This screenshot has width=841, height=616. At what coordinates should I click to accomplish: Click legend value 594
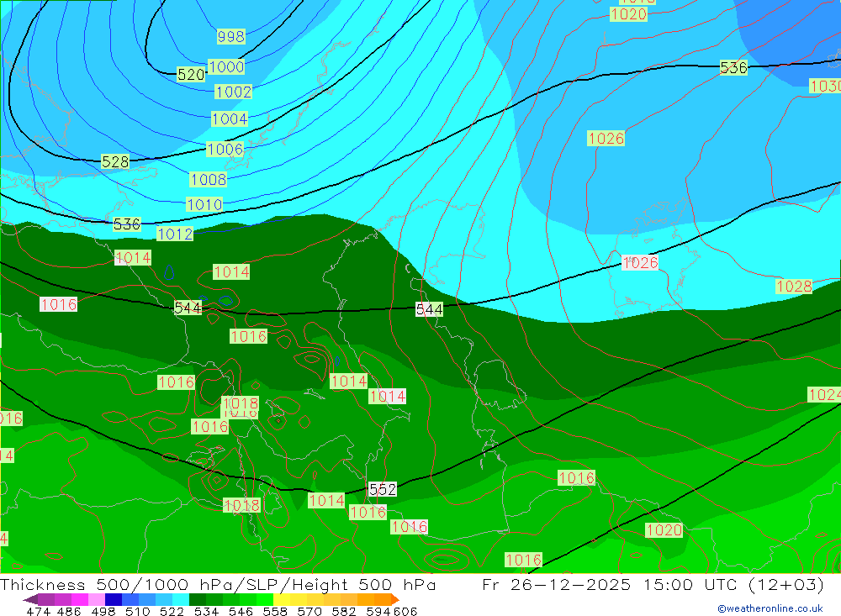[x=378, y=611]
